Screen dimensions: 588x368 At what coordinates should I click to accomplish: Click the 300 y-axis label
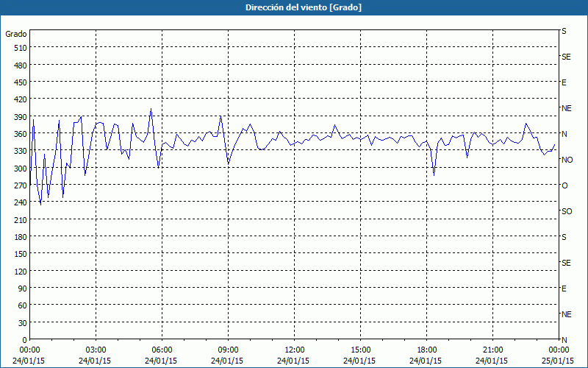[x=21, y=169]
